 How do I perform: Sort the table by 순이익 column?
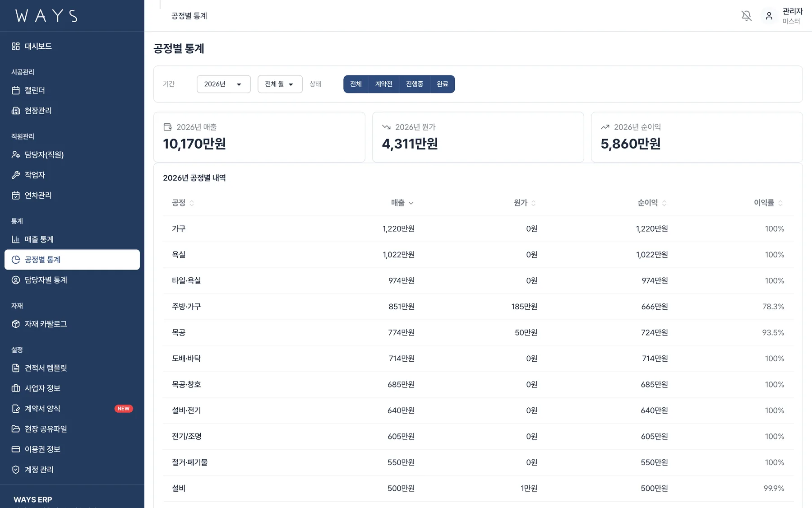click(x=652, y=203)
